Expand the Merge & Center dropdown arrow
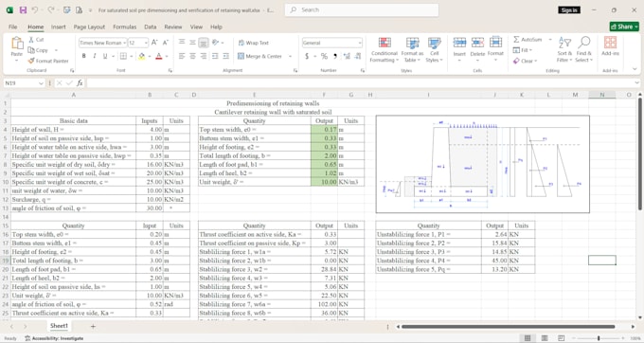Viewport: 644px width, 343px height. [x=291, y=56]
